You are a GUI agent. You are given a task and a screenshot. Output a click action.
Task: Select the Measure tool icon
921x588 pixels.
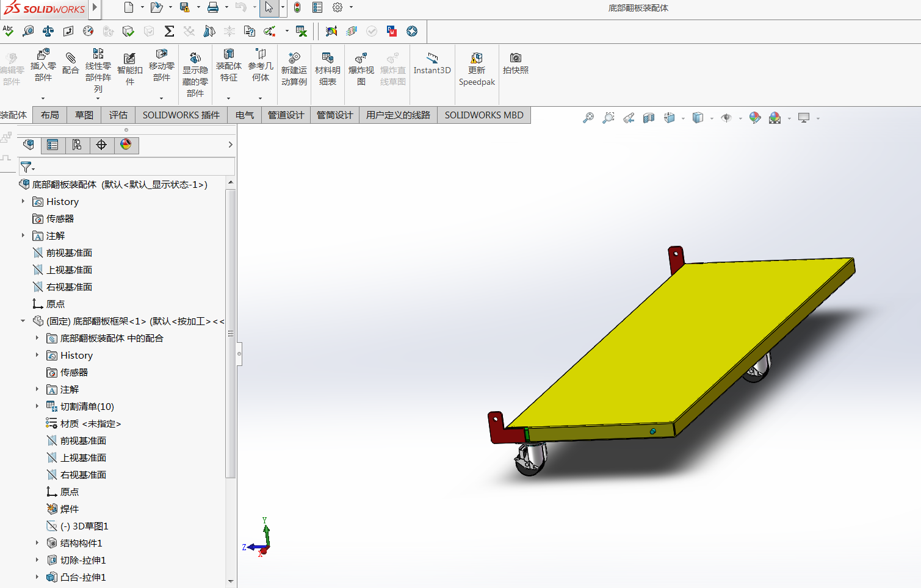[x=28, y=30]
